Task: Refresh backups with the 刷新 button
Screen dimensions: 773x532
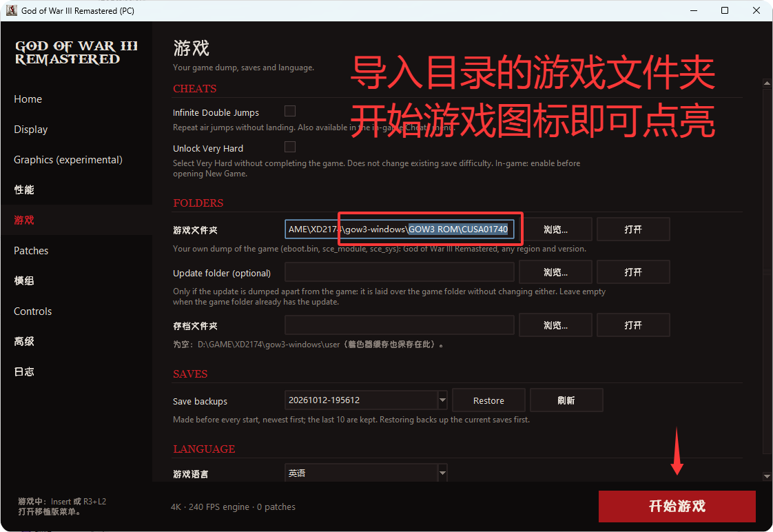Action: (566, 400)
